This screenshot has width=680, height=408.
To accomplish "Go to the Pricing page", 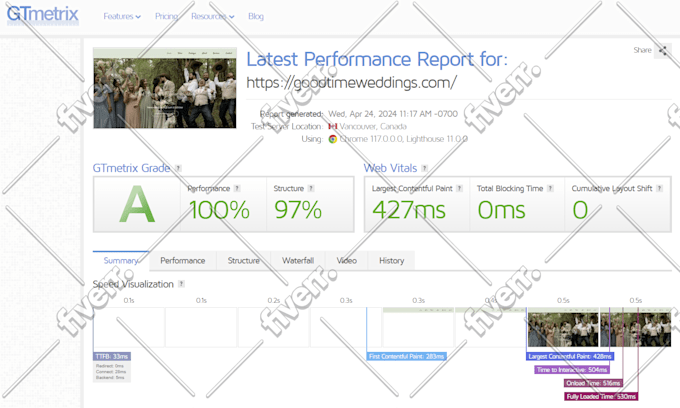I will tap(167, 16).
